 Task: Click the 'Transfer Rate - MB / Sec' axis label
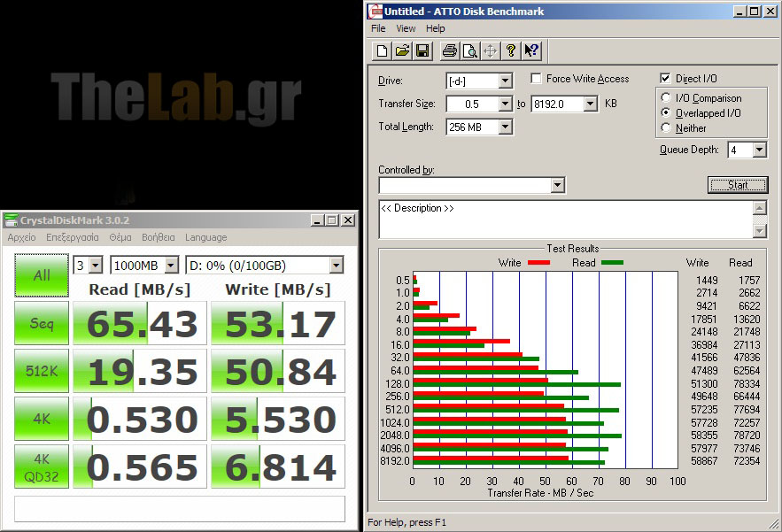point(540,493)
